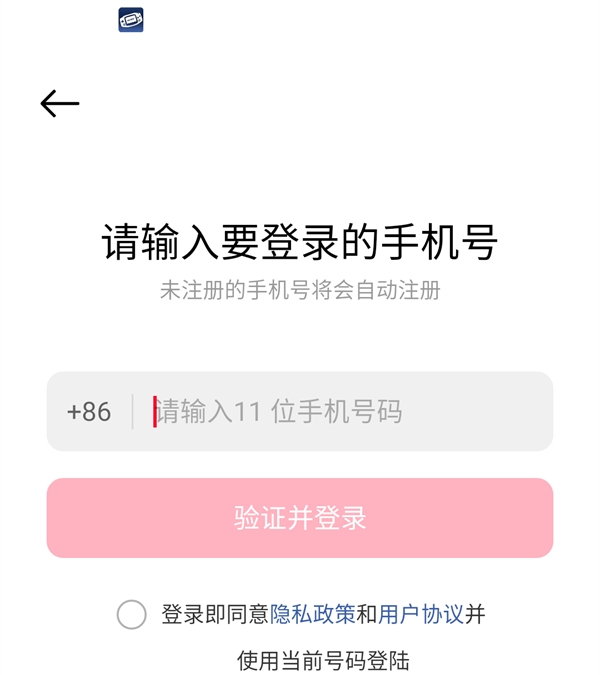Focus the 11-digit phone number field

[340, 412]
